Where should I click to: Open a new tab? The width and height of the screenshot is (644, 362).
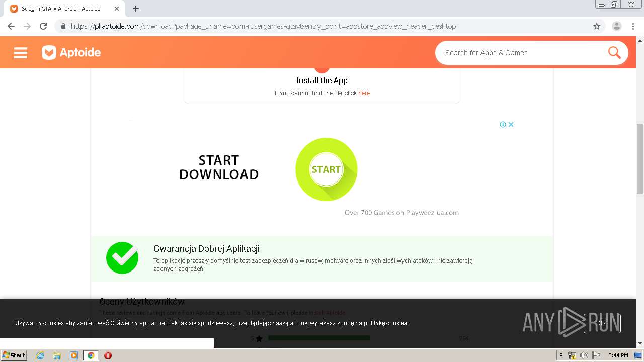[136, 9]
